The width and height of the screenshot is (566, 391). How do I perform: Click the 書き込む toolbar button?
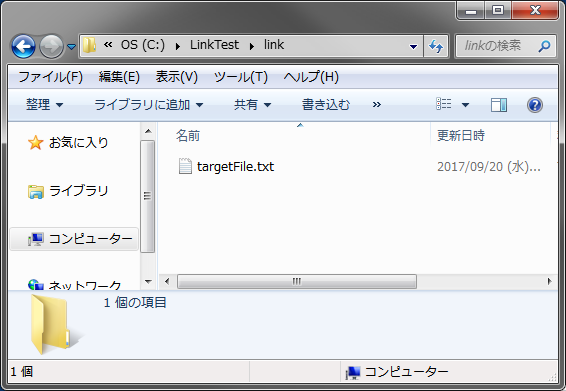326,105
